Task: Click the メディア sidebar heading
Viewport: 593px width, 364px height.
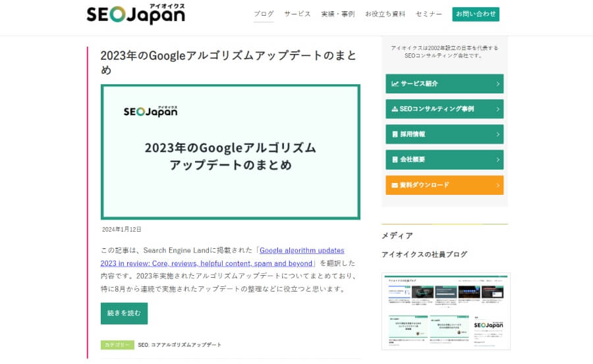Action: 397,236
